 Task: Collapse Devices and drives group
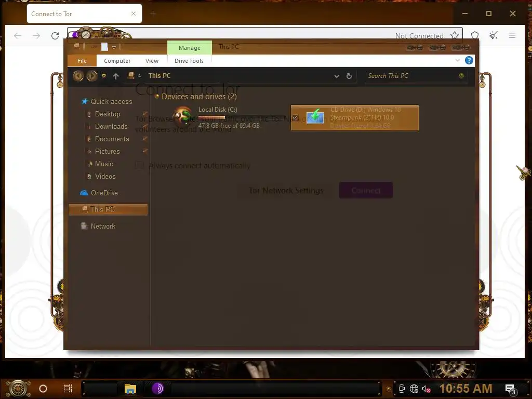(157, 97)
